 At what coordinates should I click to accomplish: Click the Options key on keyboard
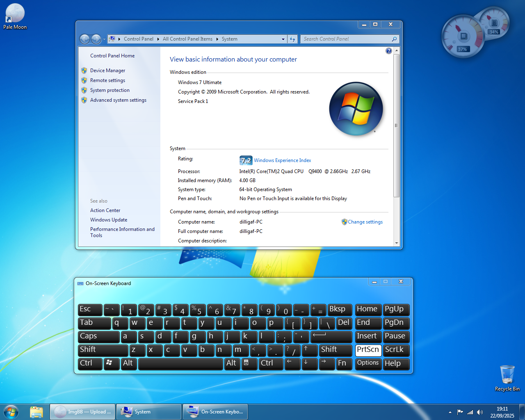point(368,364)
